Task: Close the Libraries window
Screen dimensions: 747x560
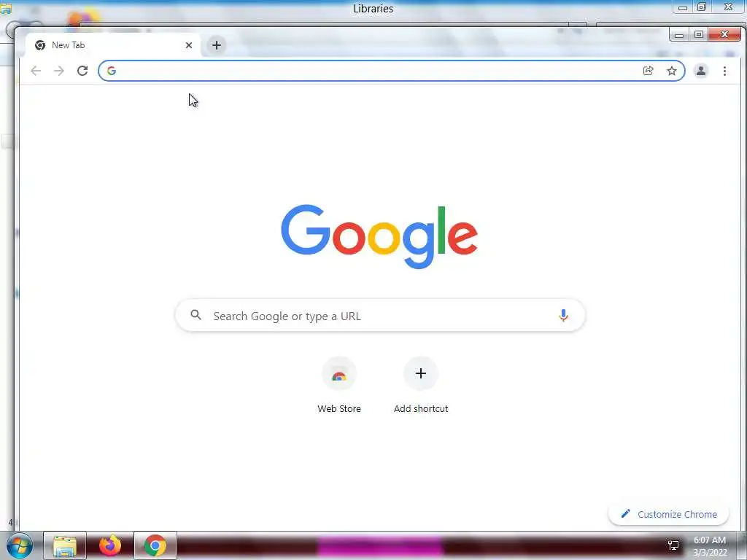Action: click(x=729, y=7)
